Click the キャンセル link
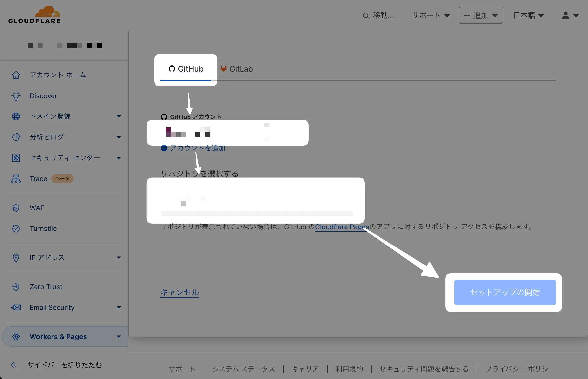 pyautogui.click(x=180, y=292)
